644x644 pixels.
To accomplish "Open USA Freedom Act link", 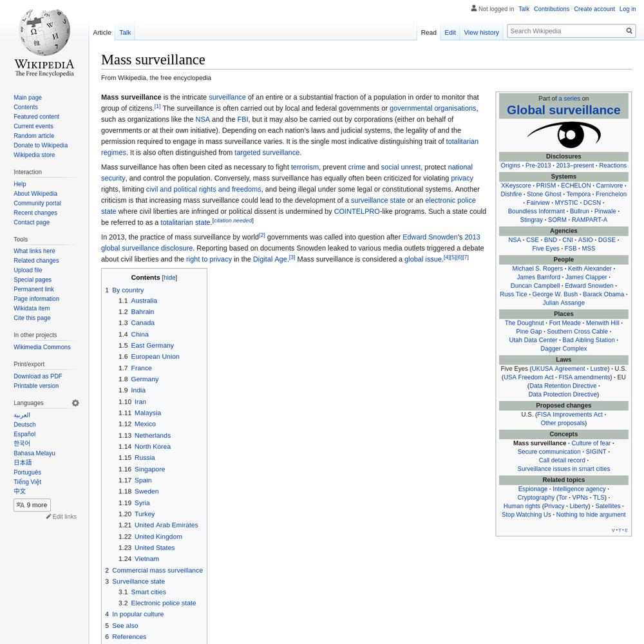I will [x=528, y=377].
